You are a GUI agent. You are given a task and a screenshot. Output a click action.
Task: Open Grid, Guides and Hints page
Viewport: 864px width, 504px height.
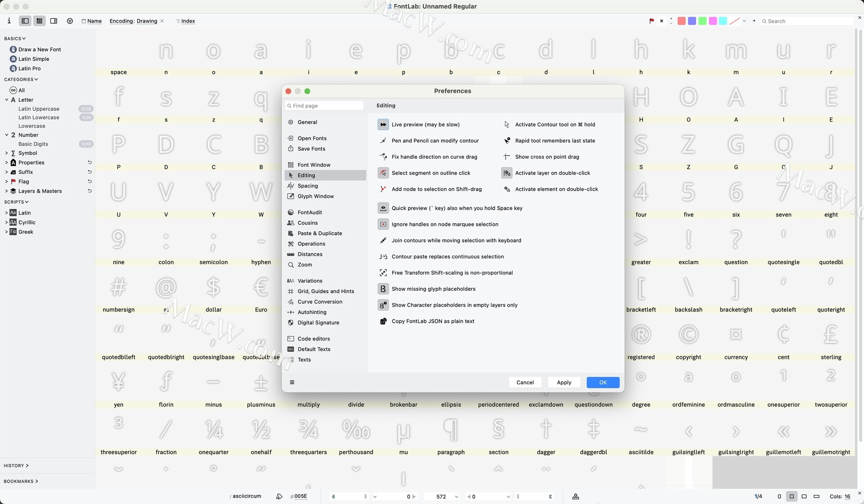click(325, 292)
